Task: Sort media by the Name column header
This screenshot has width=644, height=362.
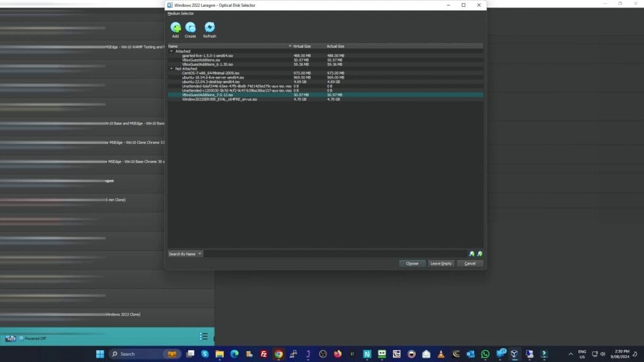Action: tap(175, 45)
